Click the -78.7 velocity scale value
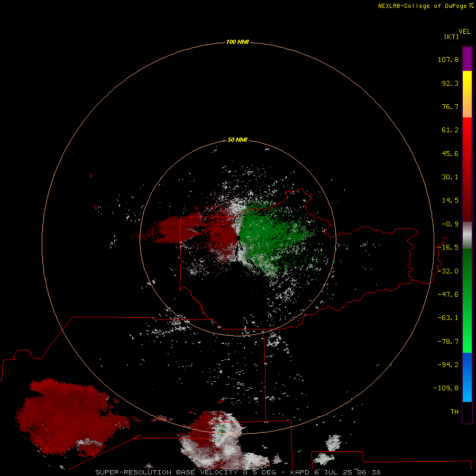Screen dimensions: 476x476 click(448, 342)
